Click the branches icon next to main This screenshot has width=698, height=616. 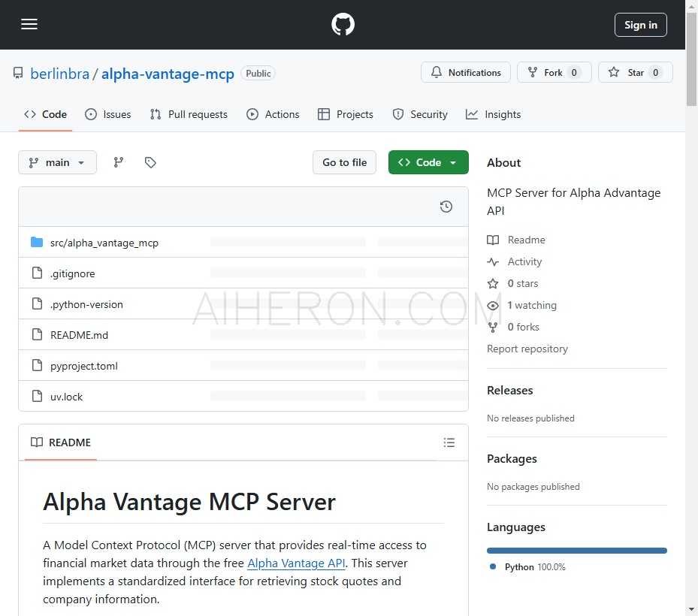[x=118, y=162]
